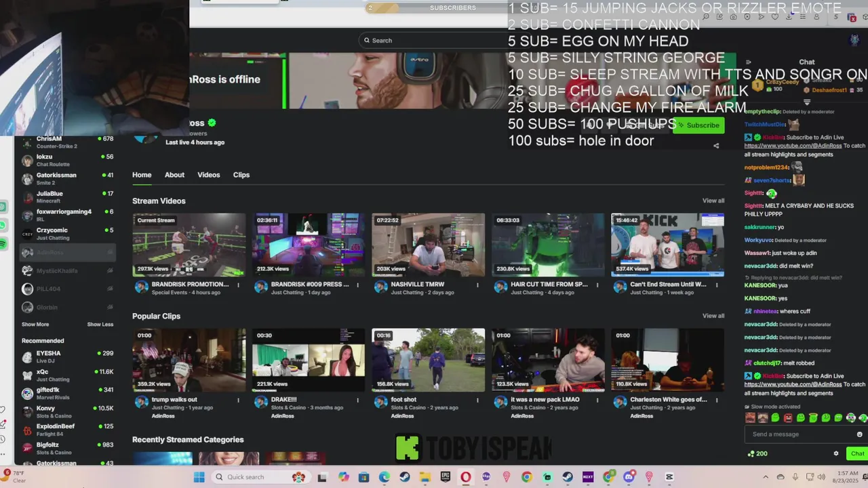Open Steam from the taskbar
Image resolution: width=868 pixels, height=488 pixels.
click(404, 477)
